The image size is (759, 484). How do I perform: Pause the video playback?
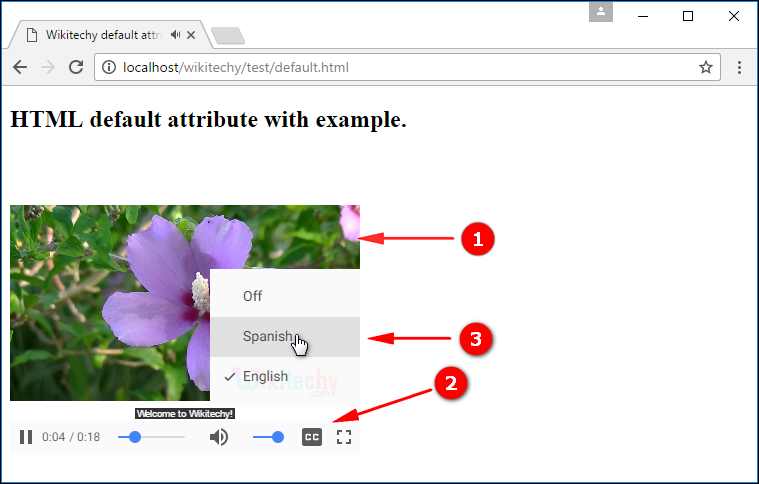[26, 437]
